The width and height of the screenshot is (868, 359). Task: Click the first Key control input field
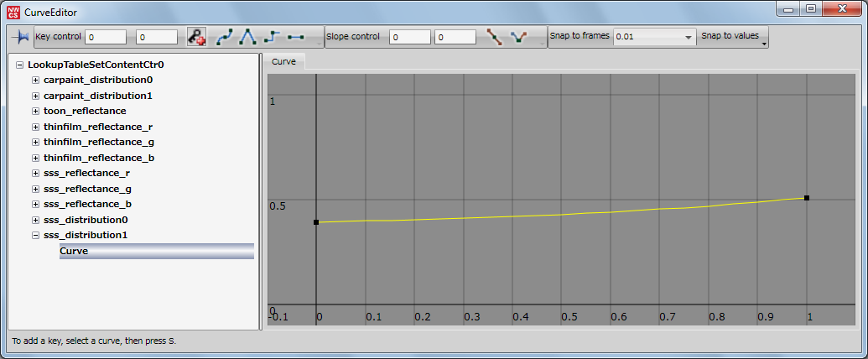click(x=106, y=37)
